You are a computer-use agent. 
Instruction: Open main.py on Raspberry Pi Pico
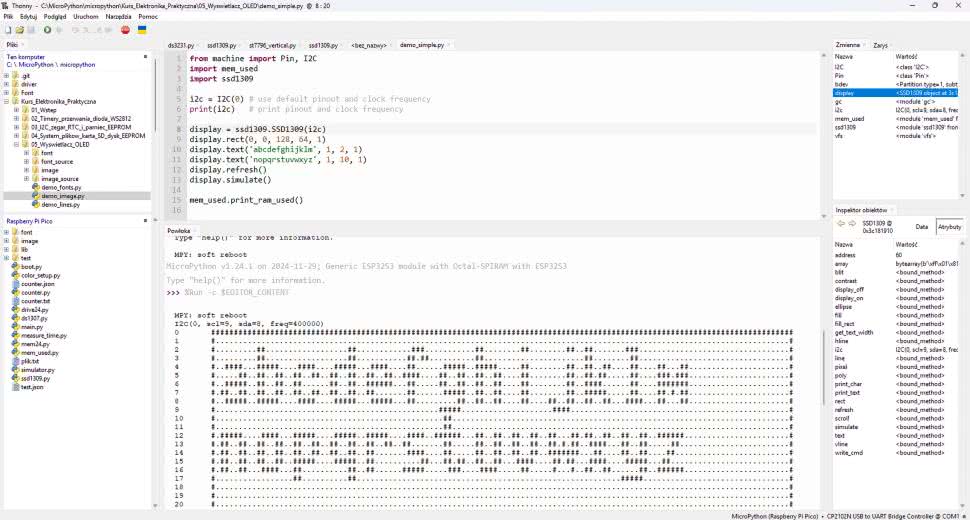point(32,327)
